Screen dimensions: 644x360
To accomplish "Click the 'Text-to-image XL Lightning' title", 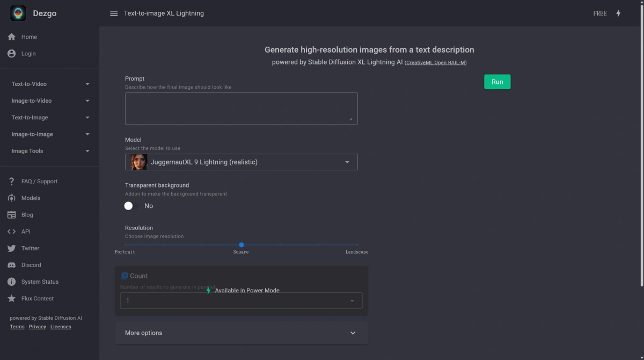I will tap(164, 13).
